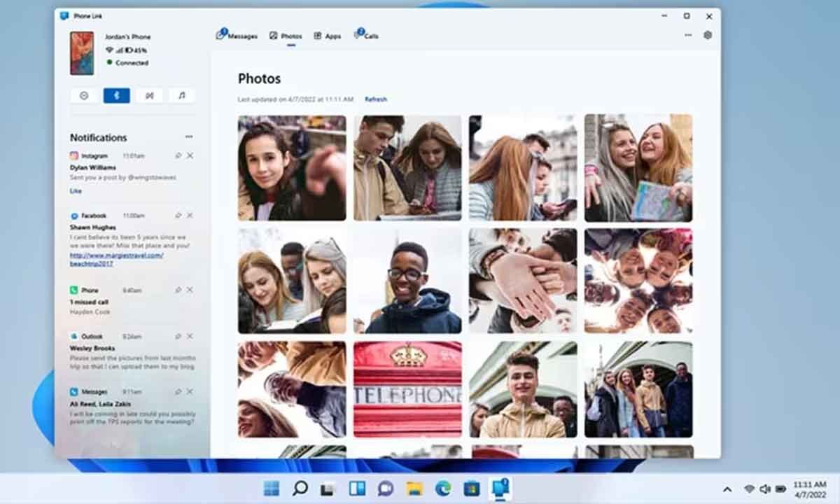Open the Messages tab

click(237, 36)
